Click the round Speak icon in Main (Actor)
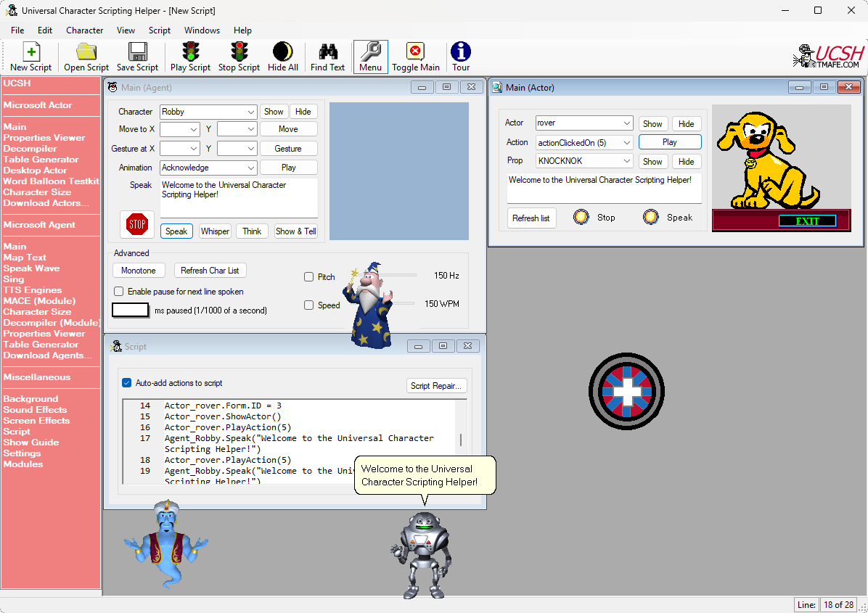 651,217
